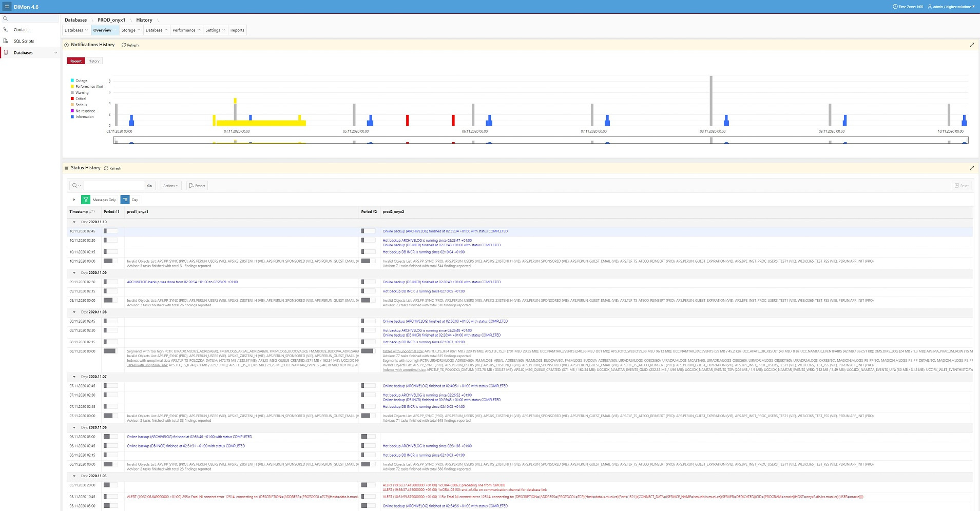Switch chart to History view

(94, 61)
